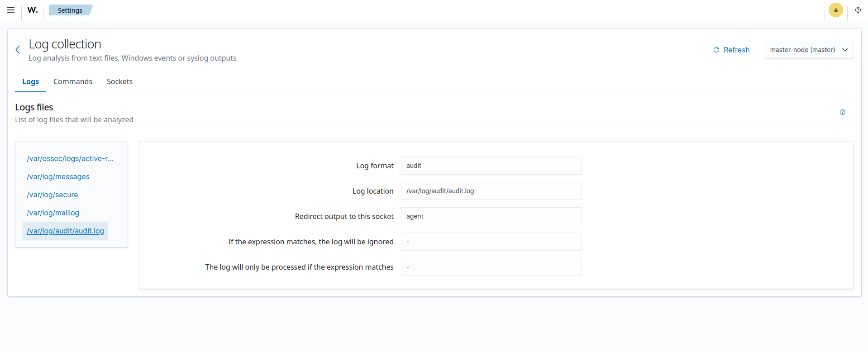Go back using the left chevron arrow
The image size is (868, 352).
pyautogui.click(x=18, y=50)
